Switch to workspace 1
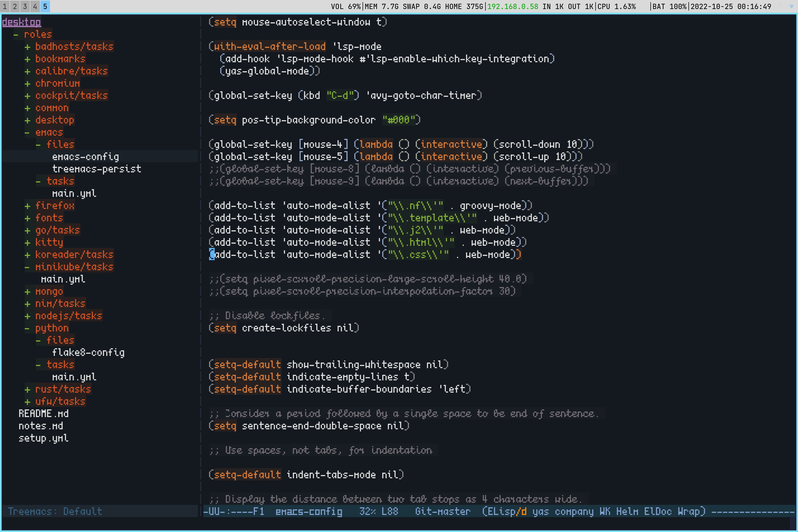The height and width of the screenshot is (532, 798). click(x=5, y=6)
